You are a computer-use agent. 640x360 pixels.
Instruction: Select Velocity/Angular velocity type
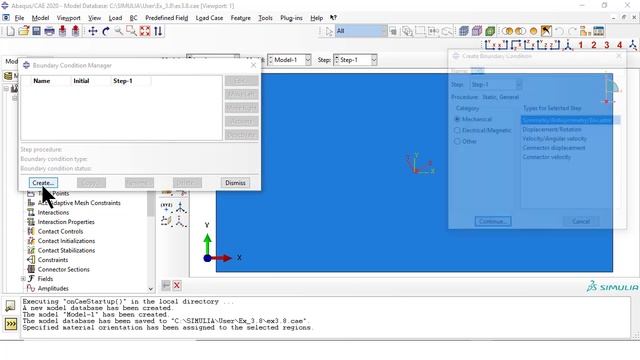coord(554,139)
